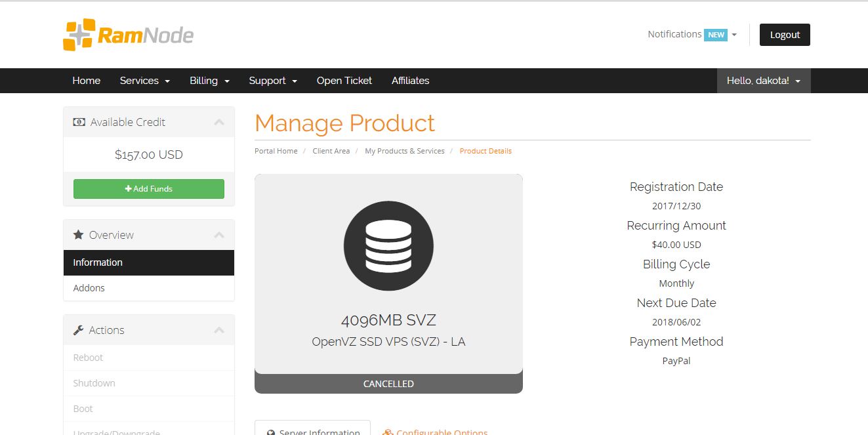This screenshot has height=435, width=868.
Task: Click the Manage Product heading
Action: point(345,123)
